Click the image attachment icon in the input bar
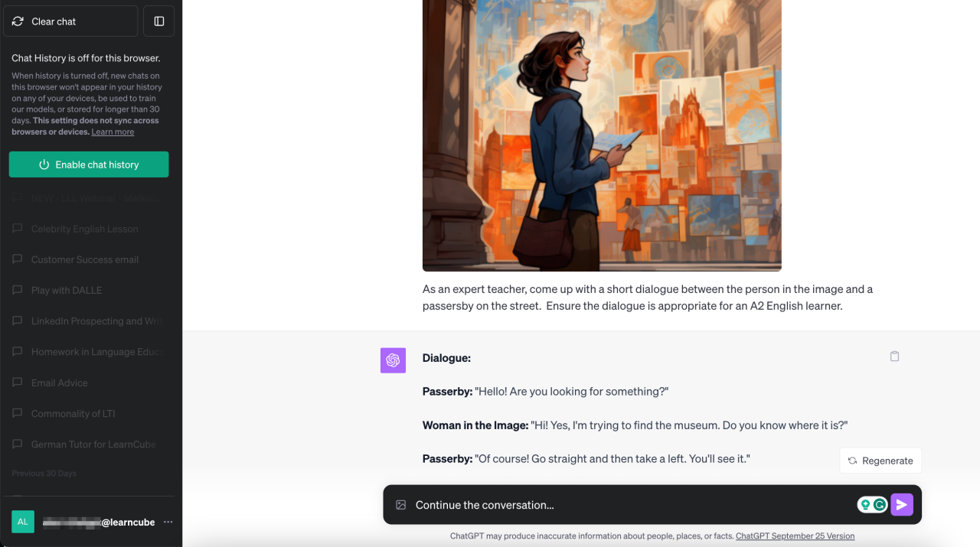The image size is (980, 547). coord(400,504)
